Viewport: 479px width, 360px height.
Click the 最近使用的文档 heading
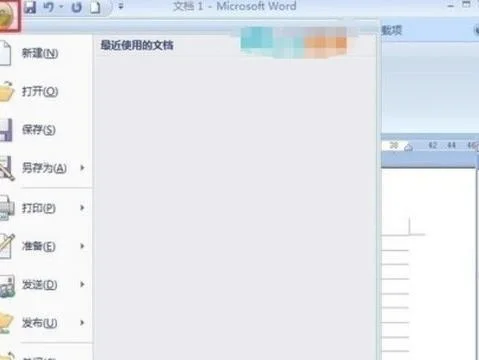137,45
